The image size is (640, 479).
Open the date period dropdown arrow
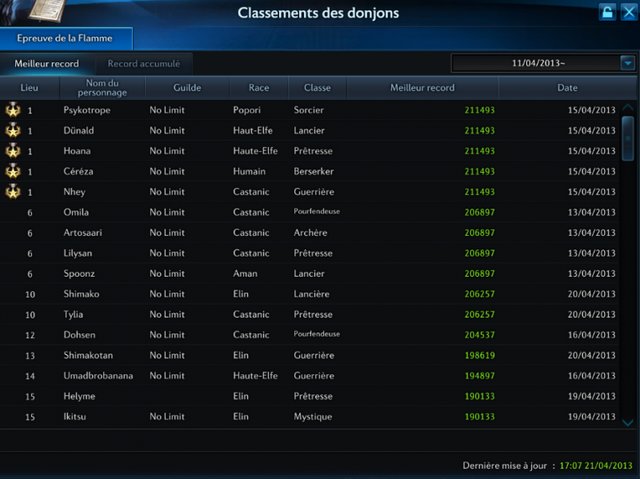pyautogui.click(x=627, y=63)
